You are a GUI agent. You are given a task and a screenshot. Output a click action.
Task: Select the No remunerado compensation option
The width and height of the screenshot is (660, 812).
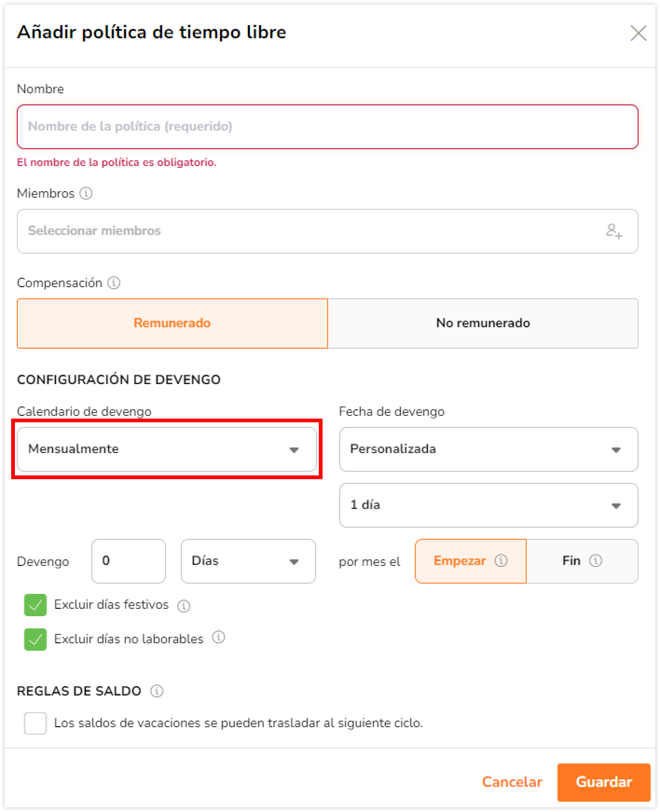coord(483,323)
